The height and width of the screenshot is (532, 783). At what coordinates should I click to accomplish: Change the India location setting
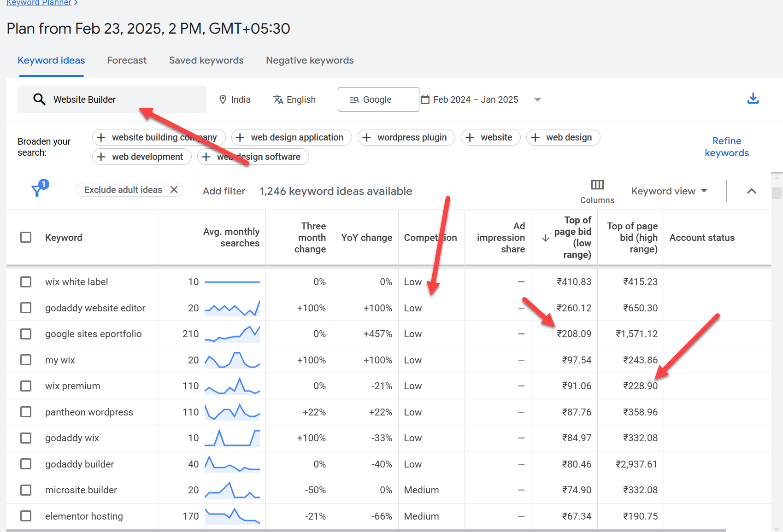pyautogui.click(x=235, y=99)
